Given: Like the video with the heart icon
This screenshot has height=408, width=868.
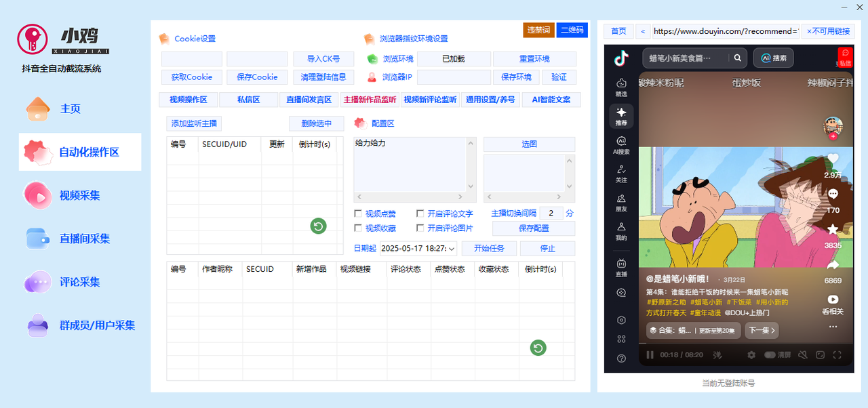Looking at the screenshot, I should (833, 159).
